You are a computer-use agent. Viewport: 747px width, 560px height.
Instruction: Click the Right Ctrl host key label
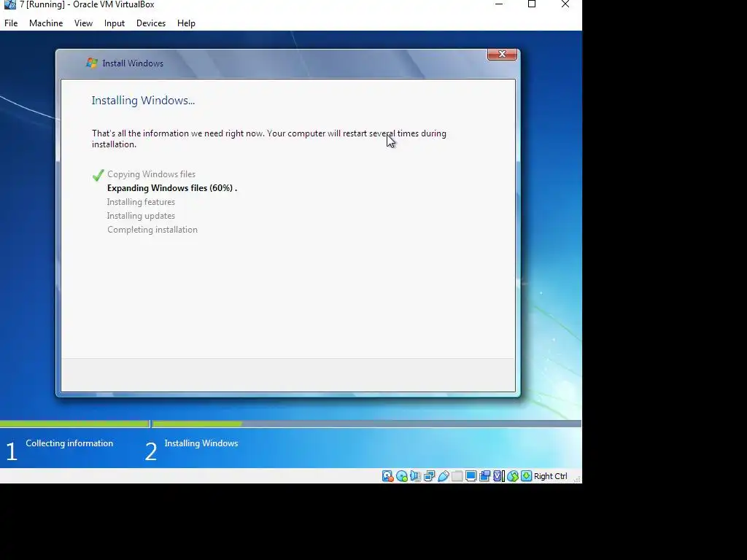pyautogui.click(x=550, y=476)
